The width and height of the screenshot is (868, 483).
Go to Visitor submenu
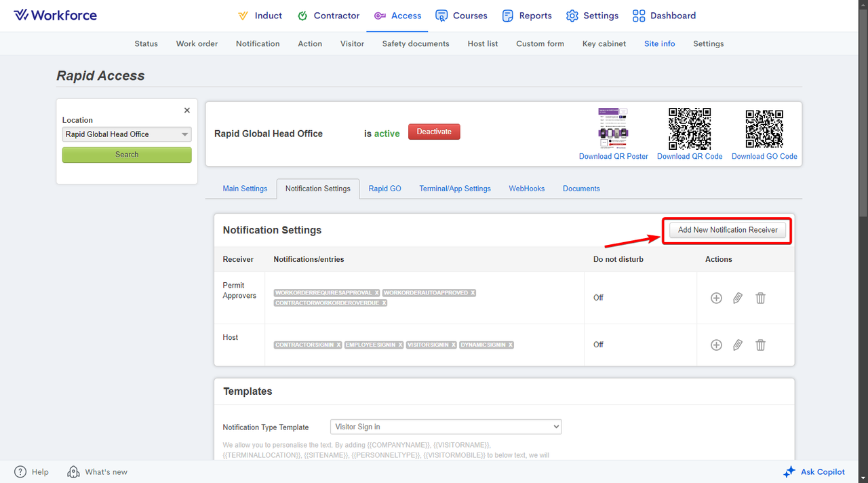(x=352, y=43)
